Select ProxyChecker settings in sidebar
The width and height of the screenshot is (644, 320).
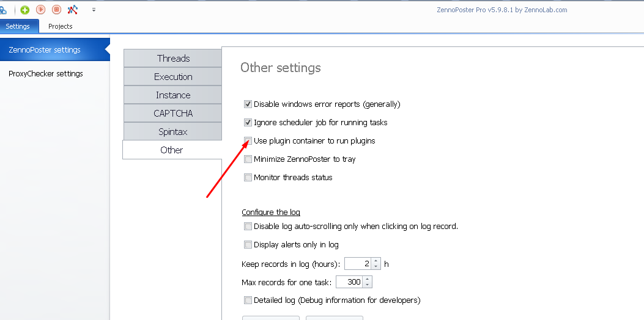(55, 73)
